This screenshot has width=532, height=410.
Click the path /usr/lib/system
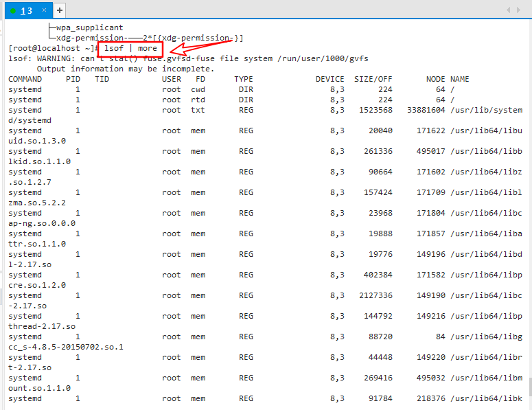click(x=486, y=110)
